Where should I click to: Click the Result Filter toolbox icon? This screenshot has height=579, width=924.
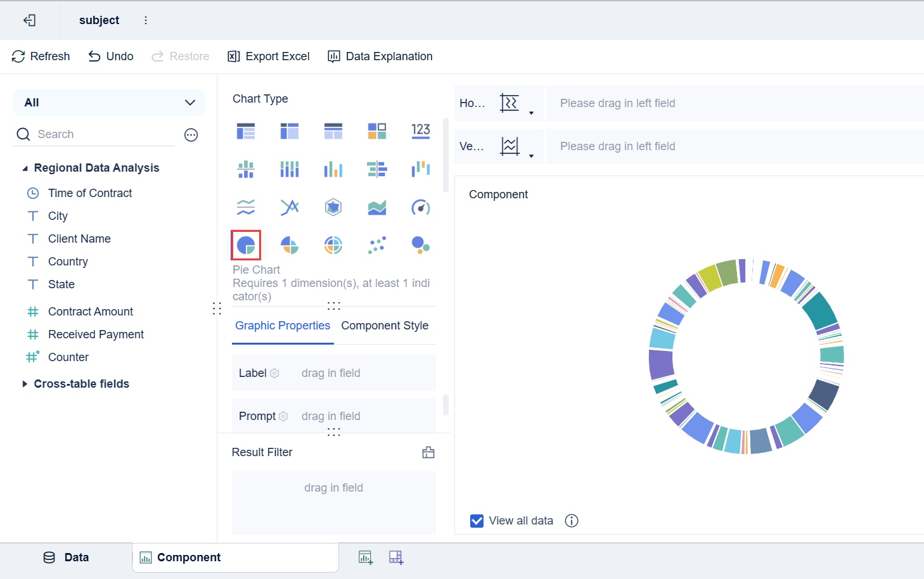point(428,452)
